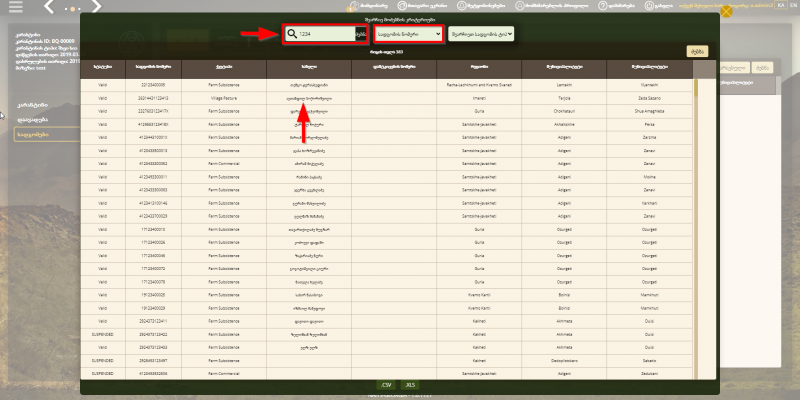Click the dark button attached to the search field

pos(361,34)
